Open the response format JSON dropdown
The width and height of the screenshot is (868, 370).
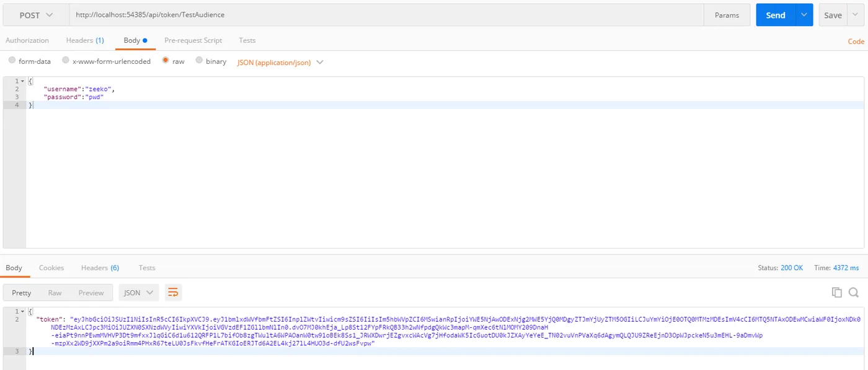click(x=139, y=293)
